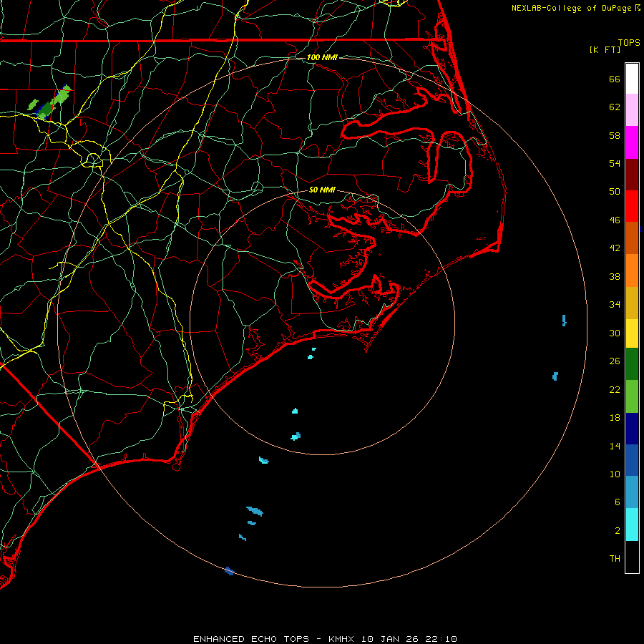Image resolution: width=644 pixels, height=644 pixels.
Task: Click the legend value 50
Action: (x=615, y=192)
